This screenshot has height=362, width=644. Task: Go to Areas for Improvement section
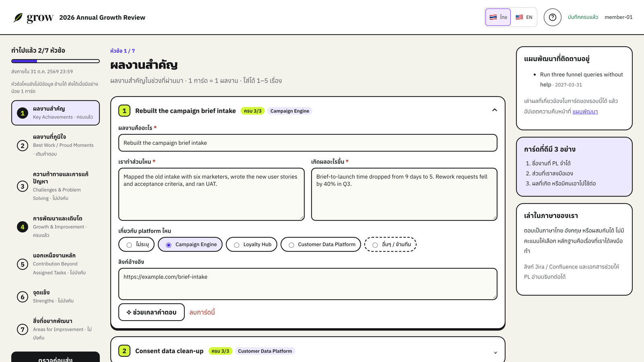point(56,329)
